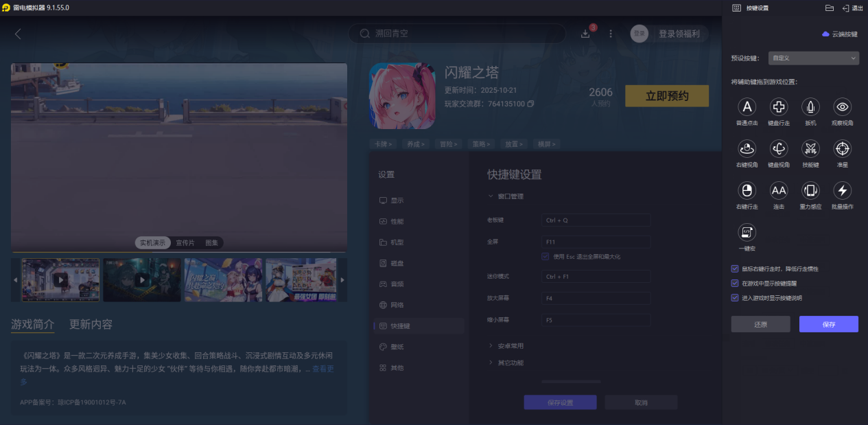
Task: Open the downloads icon with red badge
Action: pyautogui.click(x=585, y=33)
